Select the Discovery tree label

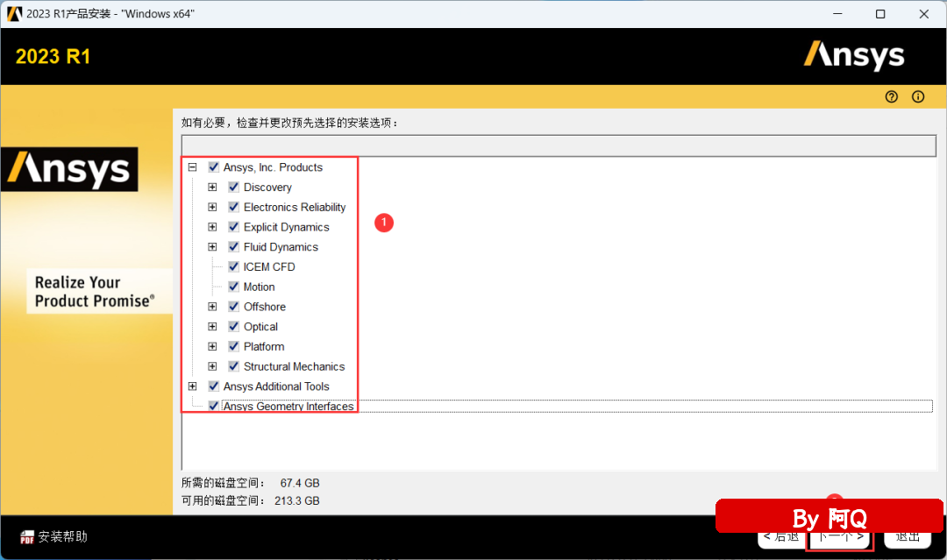(267, 187)
